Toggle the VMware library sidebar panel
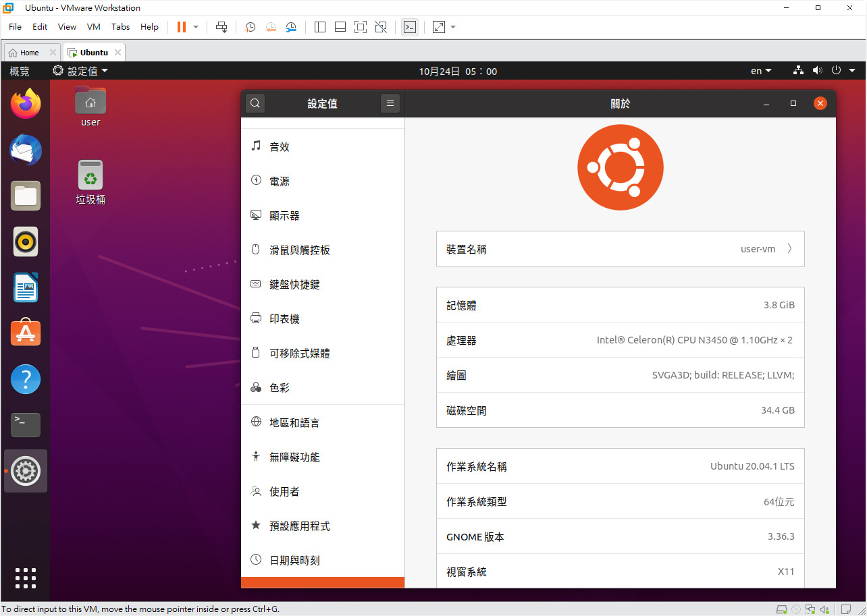867x616 pixels. point(320,27)
